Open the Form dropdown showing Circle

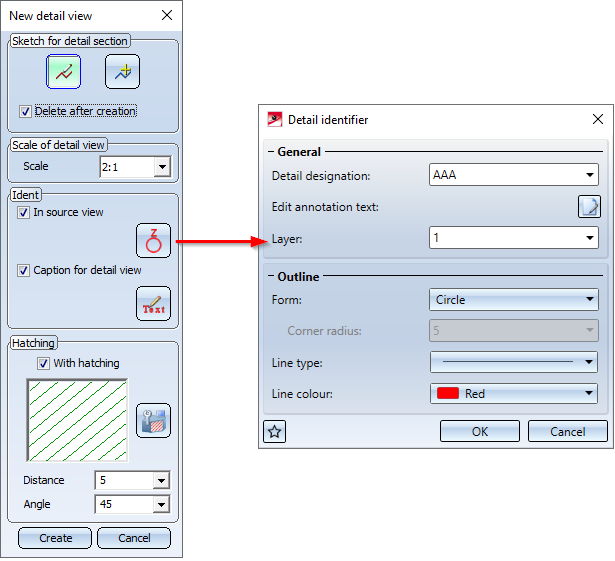[514, 300]
